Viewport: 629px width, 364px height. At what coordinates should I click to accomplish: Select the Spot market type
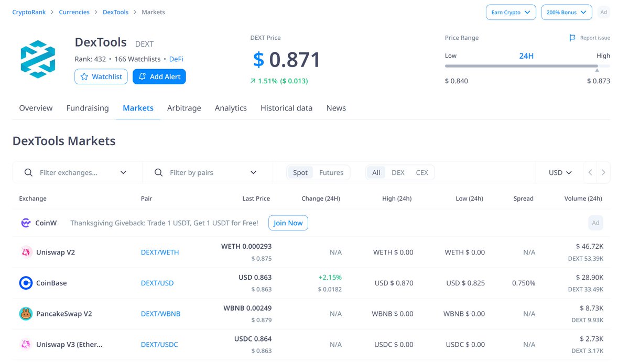tap(300, 172)
